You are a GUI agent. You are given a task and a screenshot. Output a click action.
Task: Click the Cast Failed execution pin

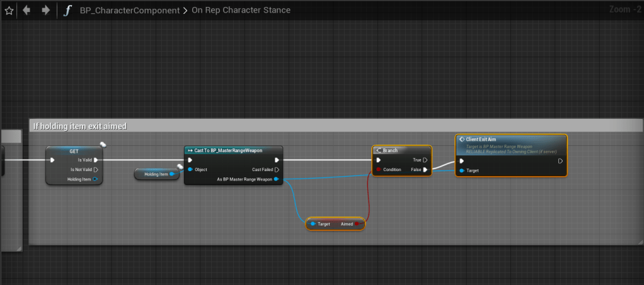[276, 169]
